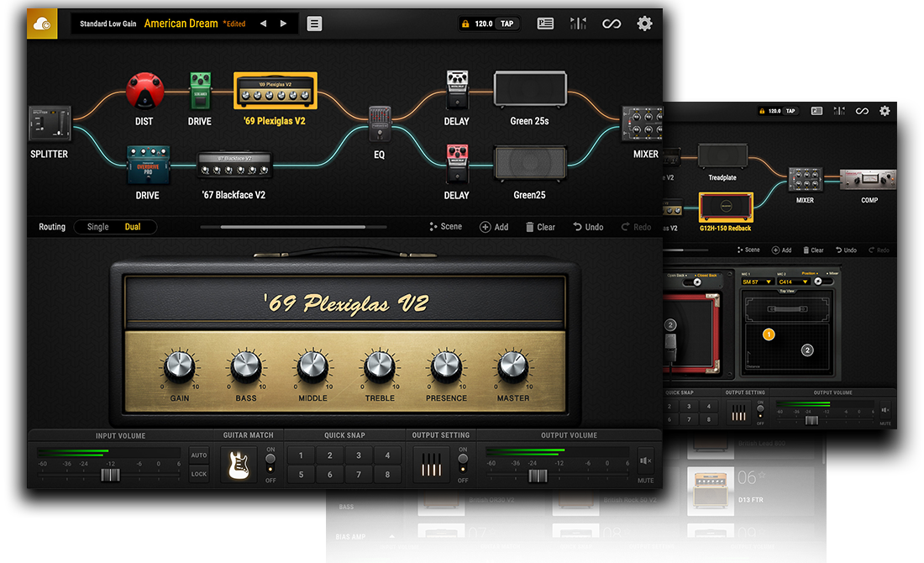Select the red DIST pedal
924x563 pixels.
tap(144, 91)
